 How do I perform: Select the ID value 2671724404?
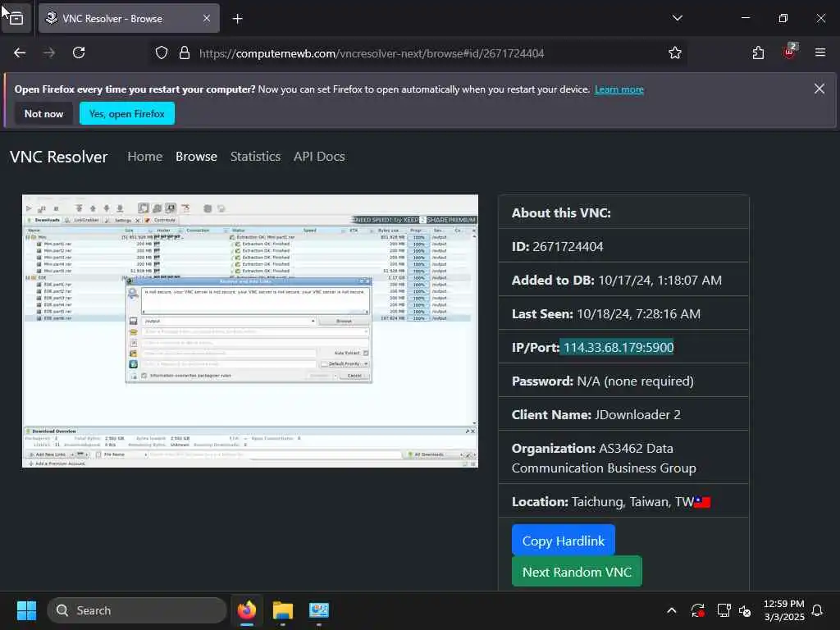click(x=568, y=246)
